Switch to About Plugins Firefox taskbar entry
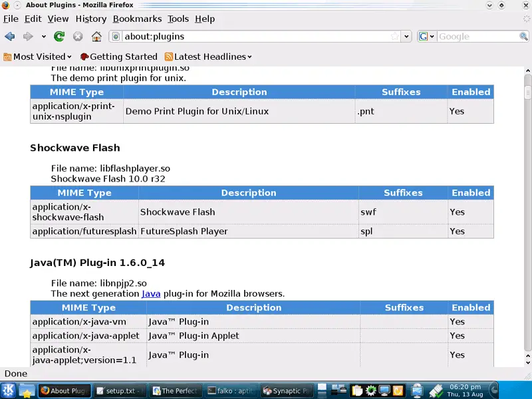 point(65,391)
